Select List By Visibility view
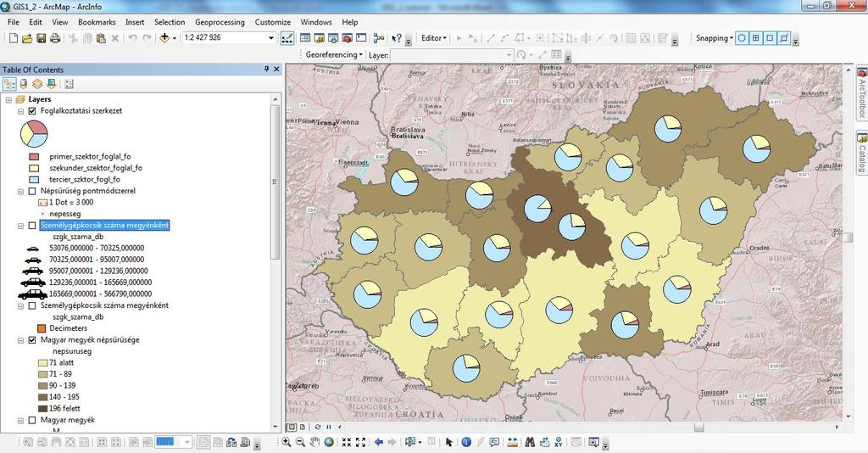Screen dimensions: 868x453 point(37,84)
